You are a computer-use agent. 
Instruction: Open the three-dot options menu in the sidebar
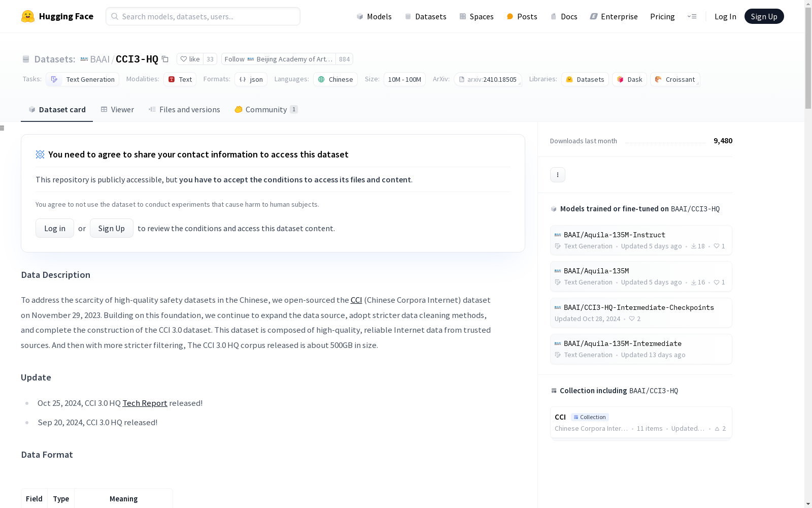point(558,175)
